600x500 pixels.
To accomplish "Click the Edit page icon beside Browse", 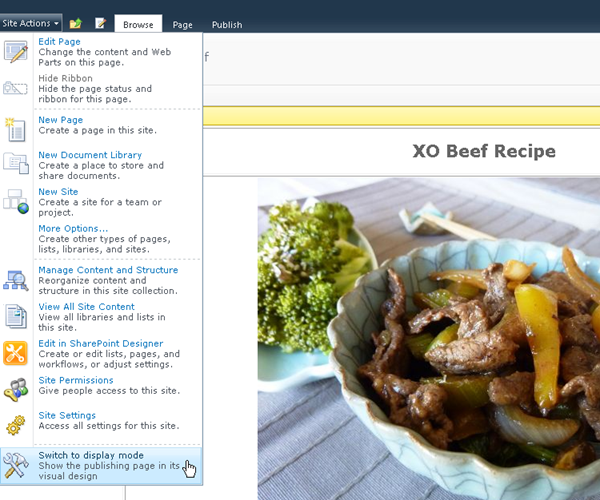I will point(100,23).
